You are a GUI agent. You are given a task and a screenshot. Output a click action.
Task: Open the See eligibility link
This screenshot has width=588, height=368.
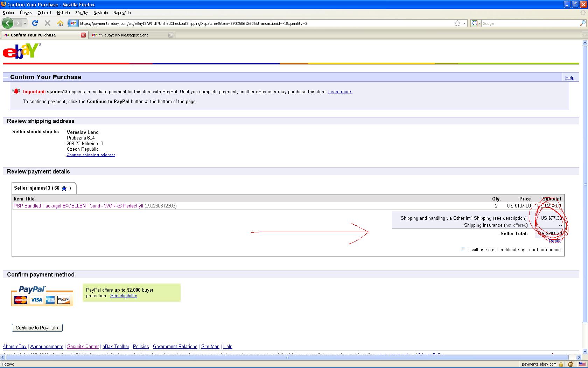(x=124, y=296)
